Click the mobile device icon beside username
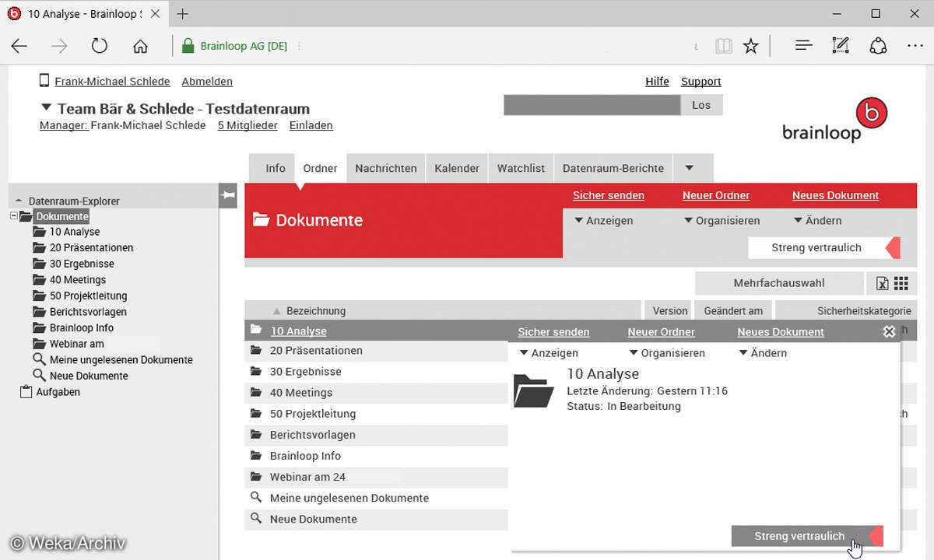934x560 pixels. [44, 81]
